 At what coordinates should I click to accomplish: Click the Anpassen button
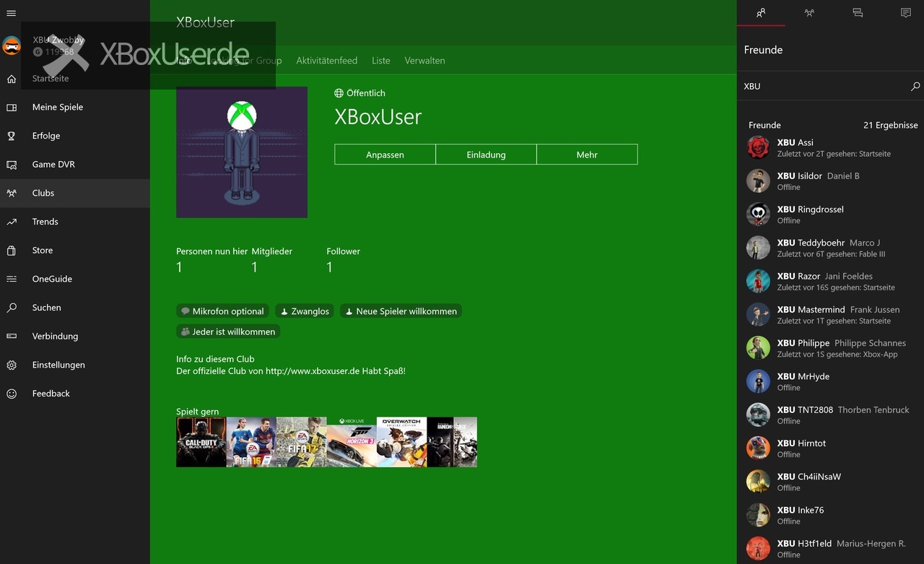click(x=385, y=155)
